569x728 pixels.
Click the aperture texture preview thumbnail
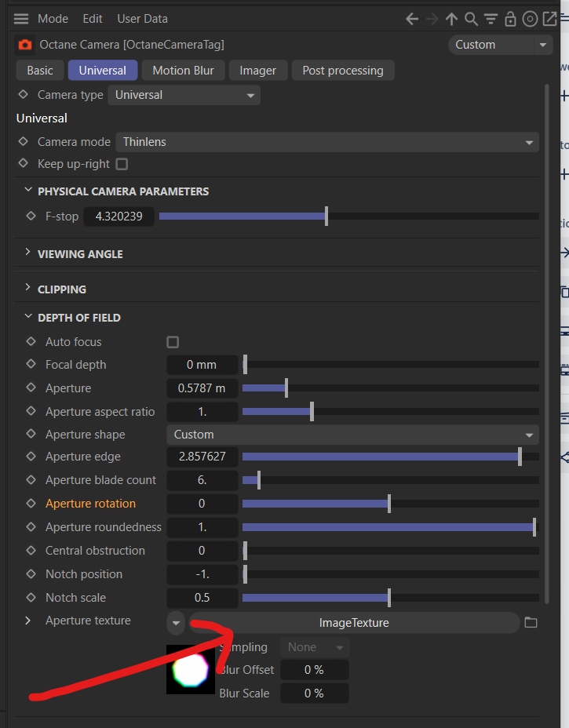pyautogui.click(x=191, y=670)
